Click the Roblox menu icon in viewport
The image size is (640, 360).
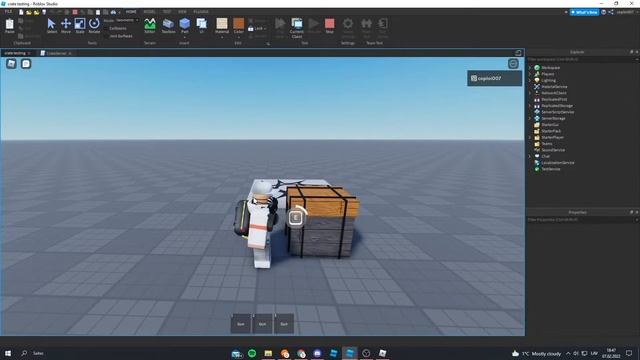[11, 64]
